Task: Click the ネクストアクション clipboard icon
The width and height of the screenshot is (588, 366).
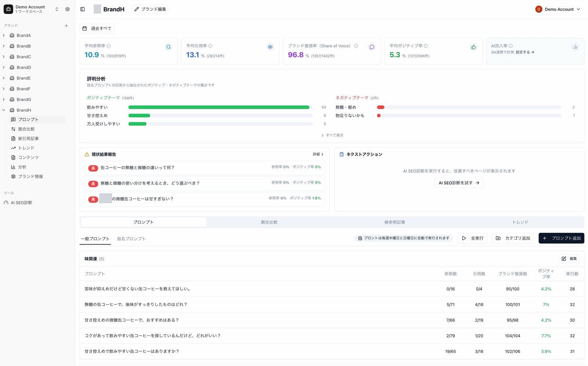Action: tap(341, 154)
